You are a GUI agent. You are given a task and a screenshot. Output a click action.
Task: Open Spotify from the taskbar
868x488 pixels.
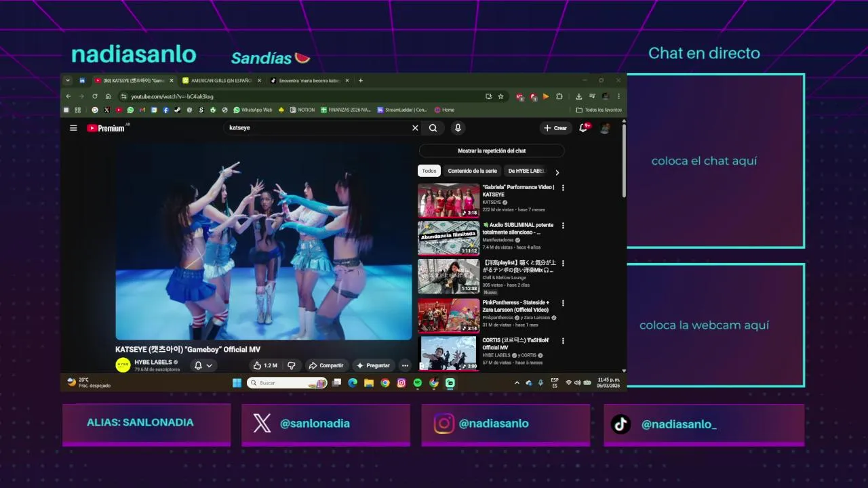coord(418,383)
